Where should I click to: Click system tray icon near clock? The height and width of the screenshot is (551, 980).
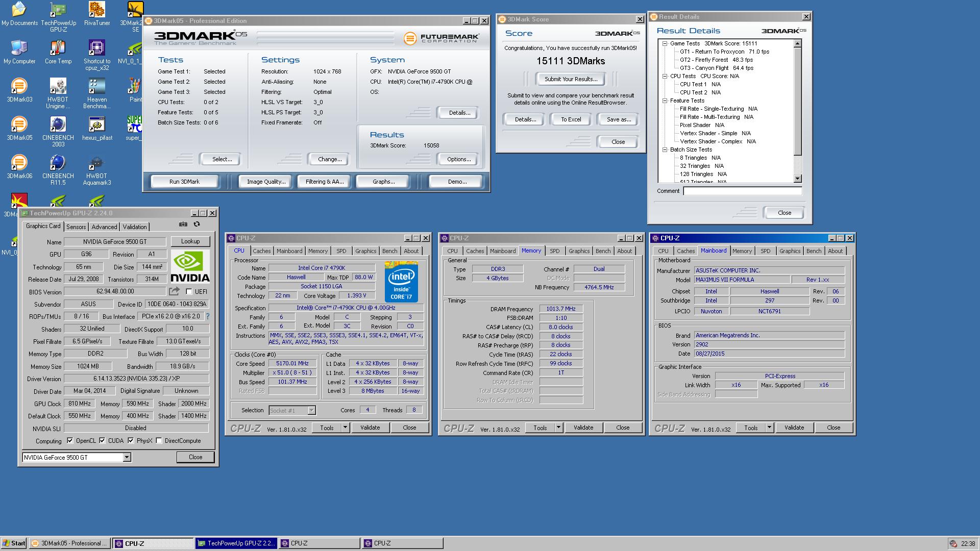pos(953,544)
